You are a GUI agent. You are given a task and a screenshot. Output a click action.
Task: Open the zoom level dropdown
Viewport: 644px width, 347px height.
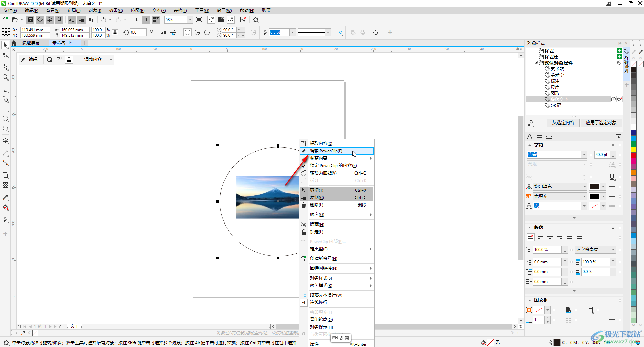point(190,20)
